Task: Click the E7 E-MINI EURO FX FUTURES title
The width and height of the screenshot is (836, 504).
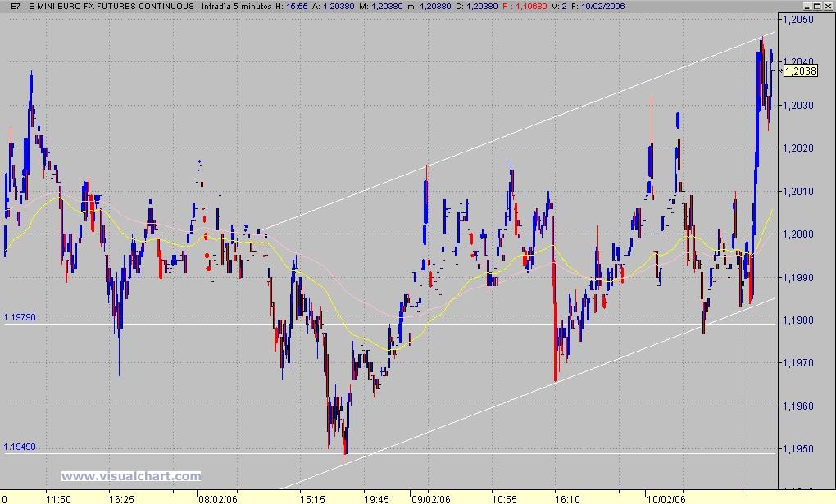Action: pyautogui.click(x=102, y=6)
